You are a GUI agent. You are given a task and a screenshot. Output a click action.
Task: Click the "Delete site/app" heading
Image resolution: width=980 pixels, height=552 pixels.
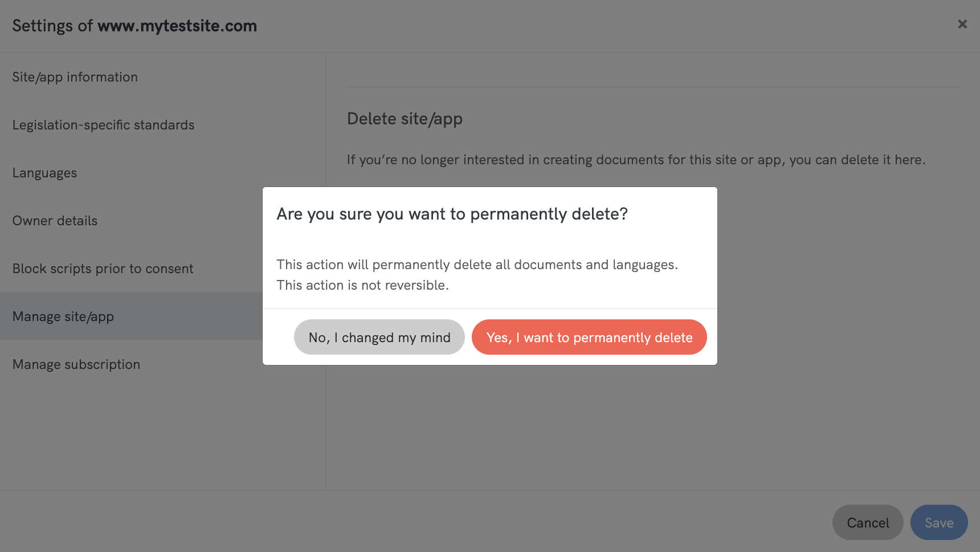[405, 119]
